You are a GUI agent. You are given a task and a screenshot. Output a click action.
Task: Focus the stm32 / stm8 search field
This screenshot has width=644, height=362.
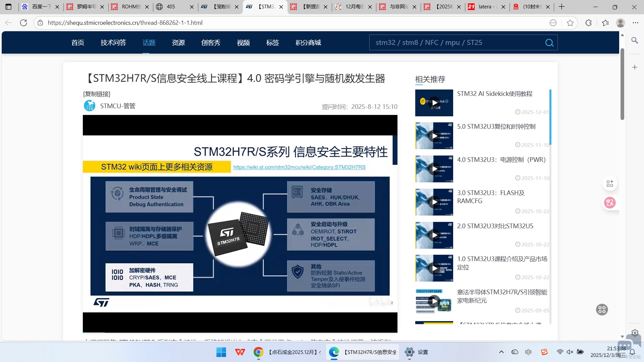click(x=456, y=43)
